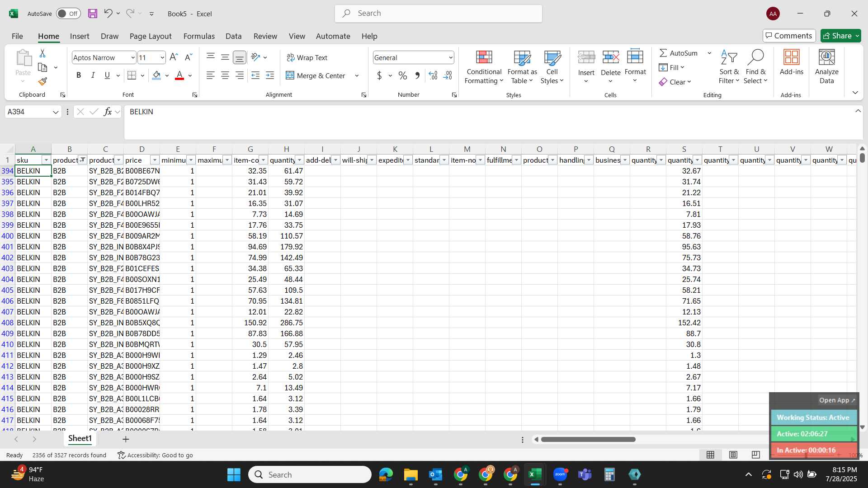Image resolution: width=868 pixels, height=488 pixels.
Task: Click the Align Right icon
Action: (240, 75)
